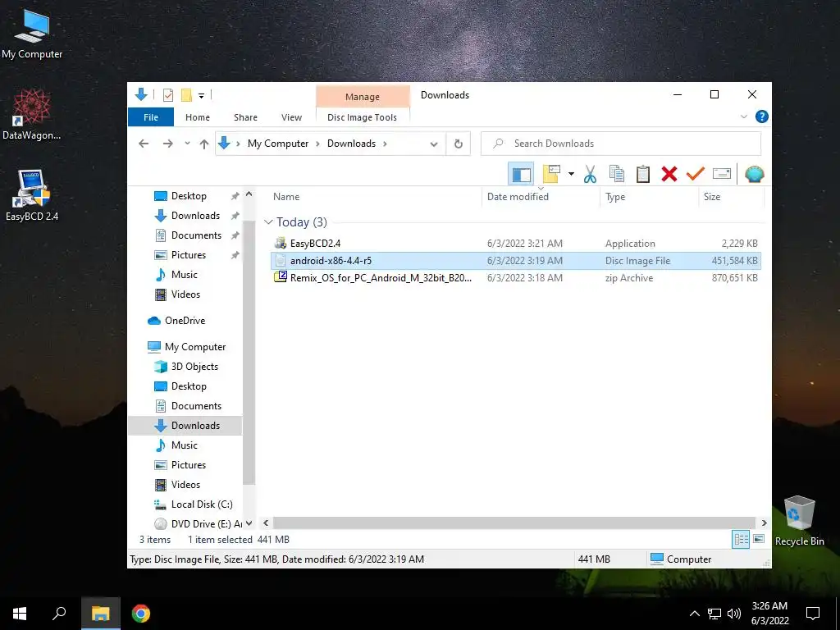
Task: Go forward with the Forward arrow
Action: pos(167,144)
